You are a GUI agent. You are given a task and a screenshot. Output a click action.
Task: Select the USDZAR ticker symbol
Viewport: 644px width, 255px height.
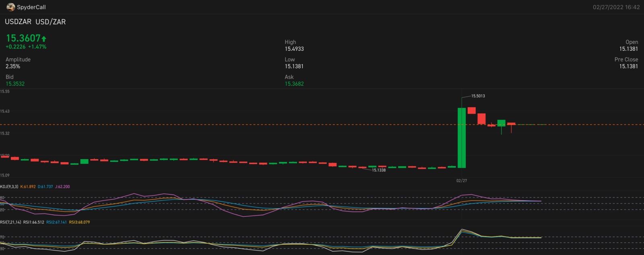[18, 22]
